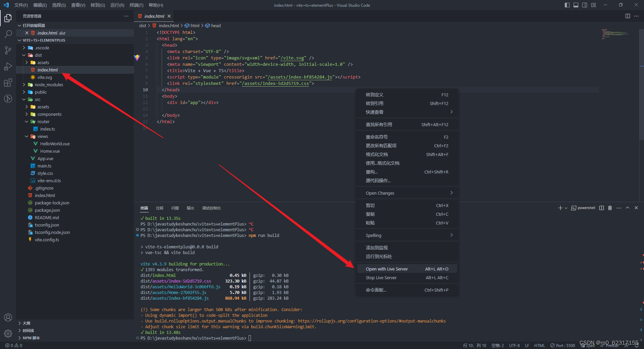Image resolution: width=644 pixels, height=349 pixels.
Task: Open the Explorer view in activity bar
Action: 8,18
